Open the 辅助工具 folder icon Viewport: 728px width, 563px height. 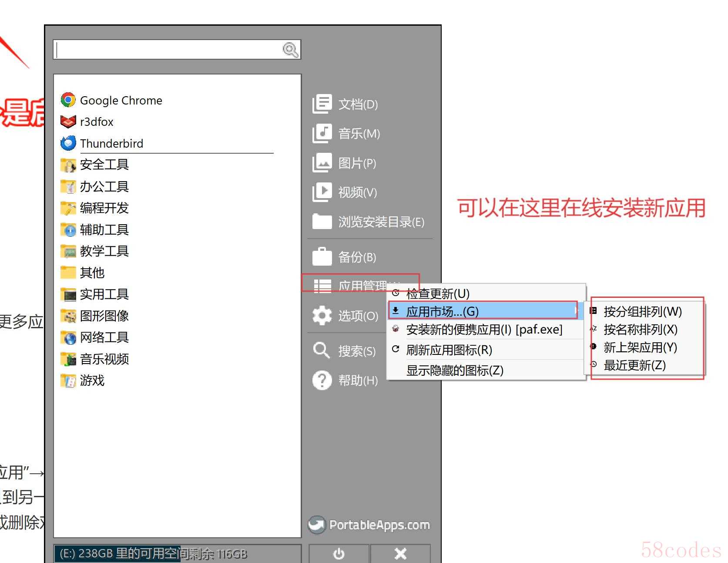click(x=68, y=229)
